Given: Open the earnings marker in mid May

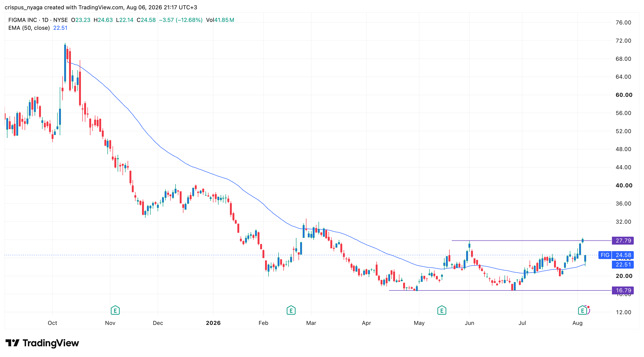Looking at the screenshot, I should [x=442, y=310].
